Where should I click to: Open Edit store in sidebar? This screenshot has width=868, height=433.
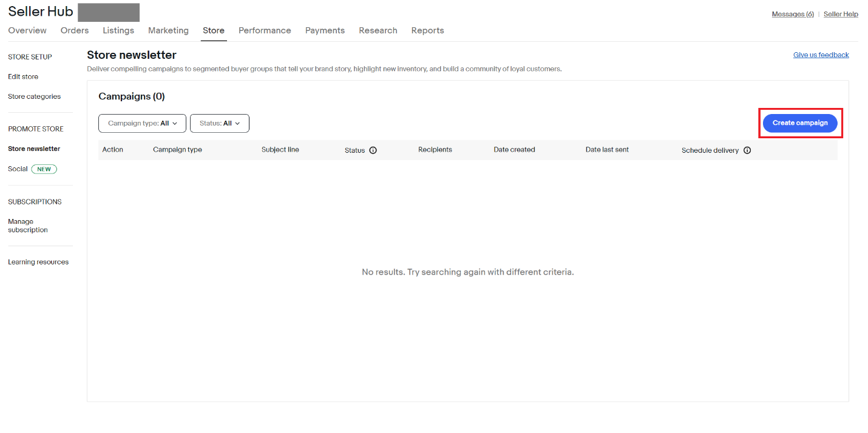click(x=23, y=77)
